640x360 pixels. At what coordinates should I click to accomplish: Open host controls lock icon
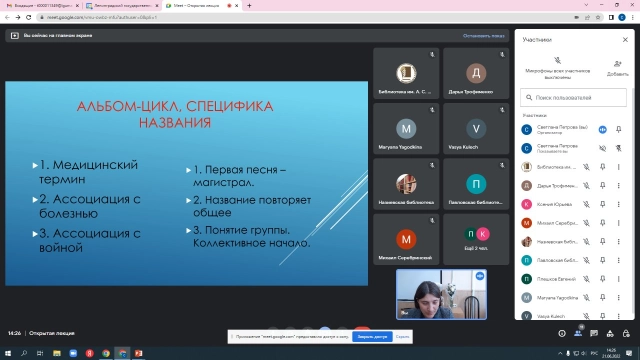626,333
